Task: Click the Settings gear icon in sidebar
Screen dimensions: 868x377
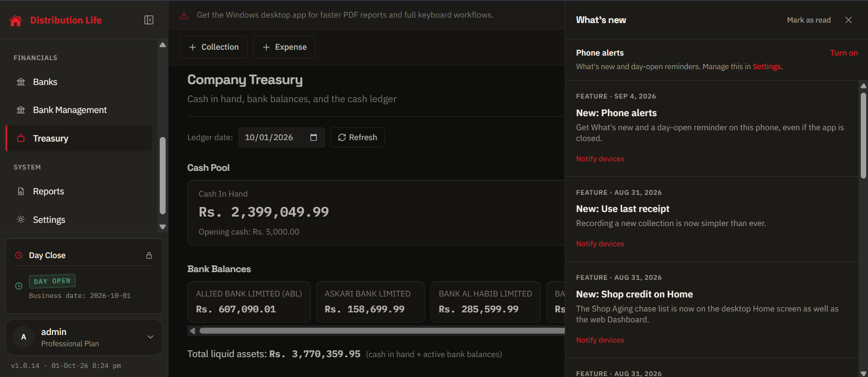Action: (x=21, y=220)
